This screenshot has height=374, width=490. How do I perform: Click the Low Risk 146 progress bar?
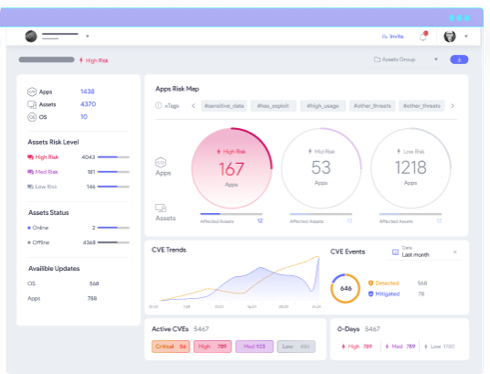113,187
